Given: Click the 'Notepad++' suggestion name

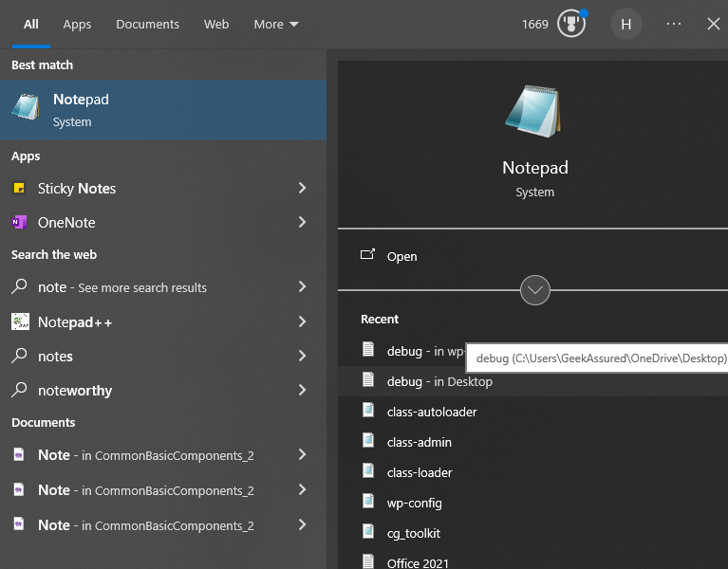Looking at the screenshot, I should click(x=75, y=321).
